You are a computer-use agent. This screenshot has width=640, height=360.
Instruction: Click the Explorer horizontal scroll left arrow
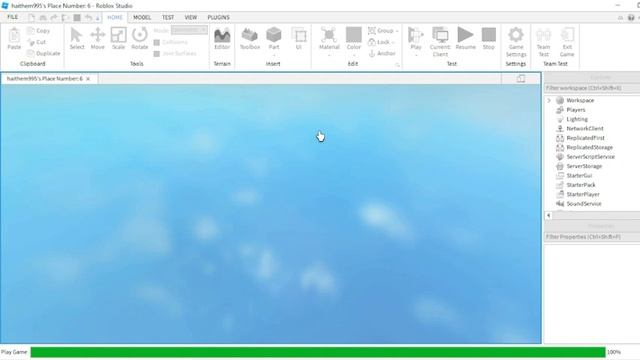tap(549, 215)
